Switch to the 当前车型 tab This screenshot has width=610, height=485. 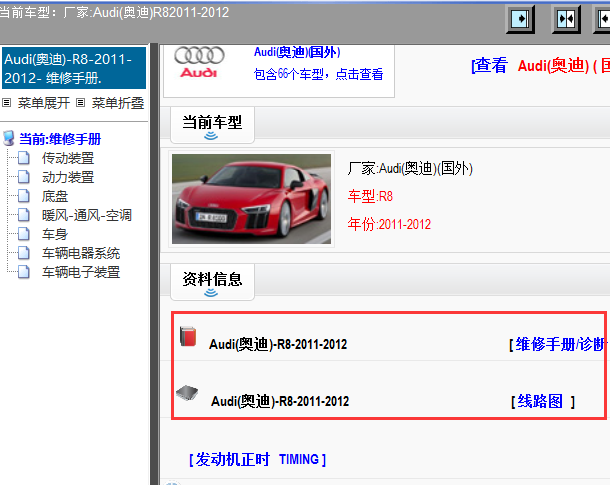(212, 125)
